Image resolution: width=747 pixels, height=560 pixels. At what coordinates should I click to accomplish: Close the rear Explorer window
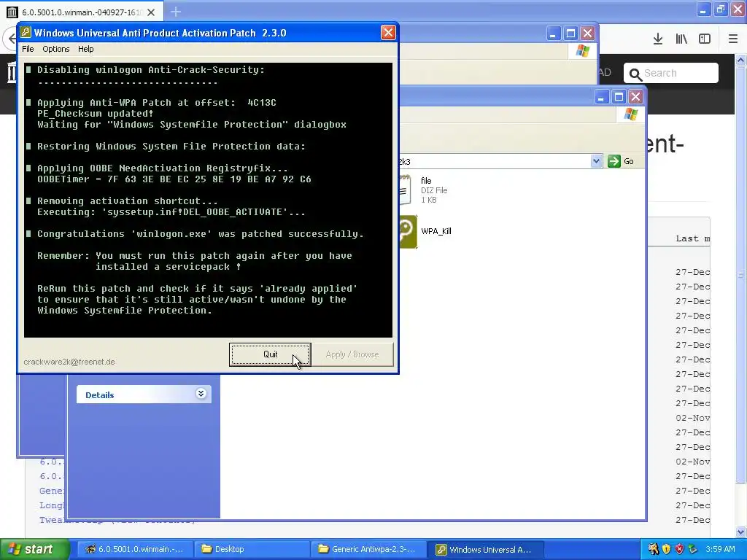(588, 34)
